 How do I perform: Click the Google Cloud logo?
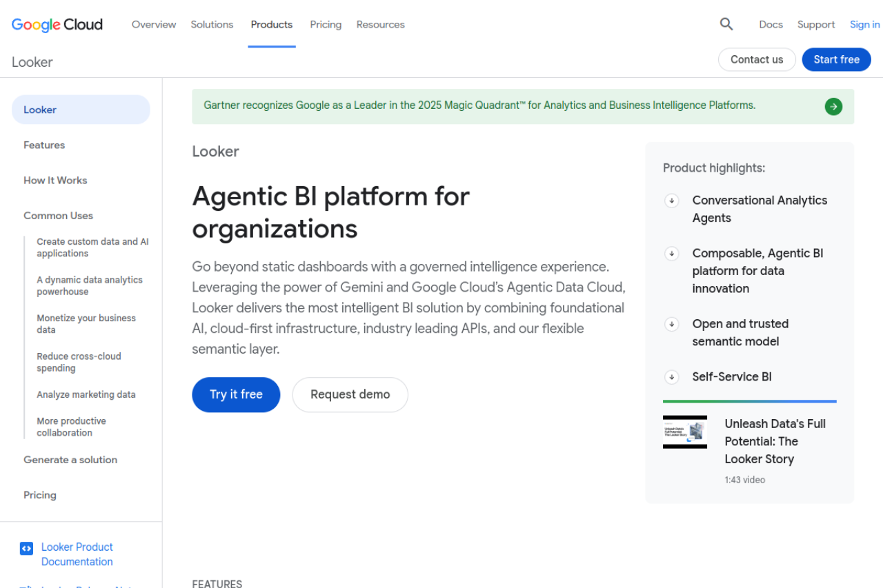click(57, 25)
